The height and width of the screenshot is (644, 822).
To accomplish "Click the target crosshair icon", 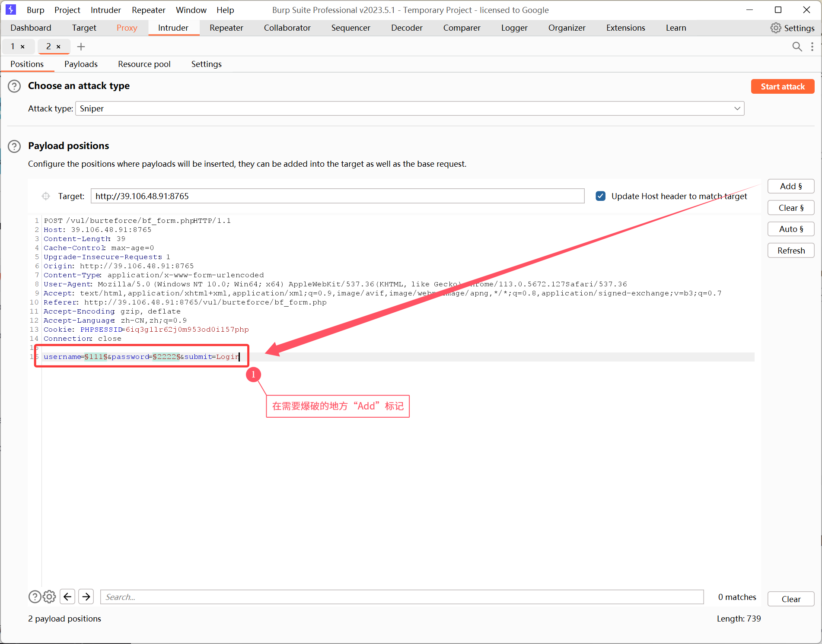I will tap(46, 196).
